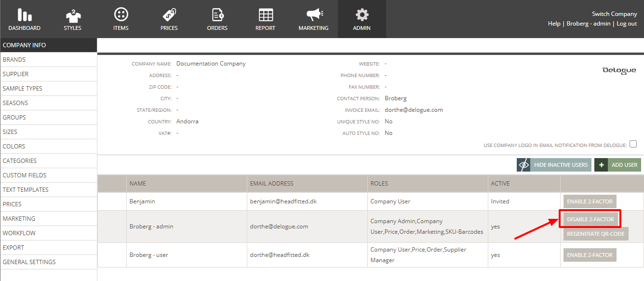The image size is (644, 281).
Task: Open Items using the button icon
Action: (x=121, y=15)
